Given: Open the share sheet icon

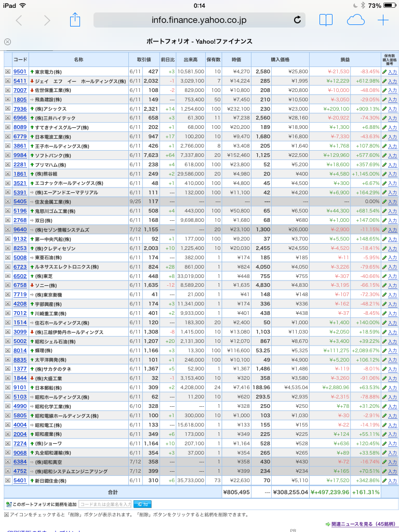Looking at the screenshot, I should click(x=75, y=20).
